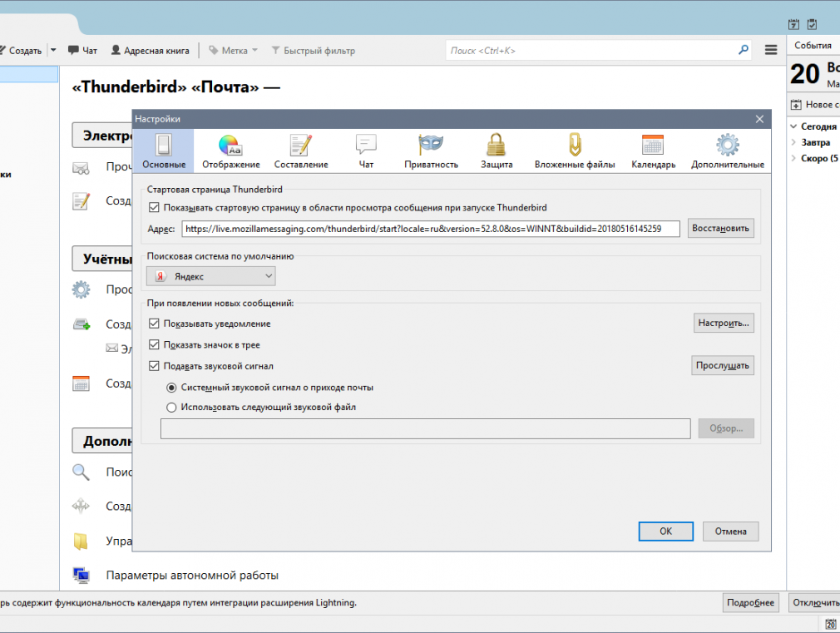Toggle the Показывать уведомление checkbox
Image resolution: width=840 pixels, height=633 pixels.
point(155,324)
